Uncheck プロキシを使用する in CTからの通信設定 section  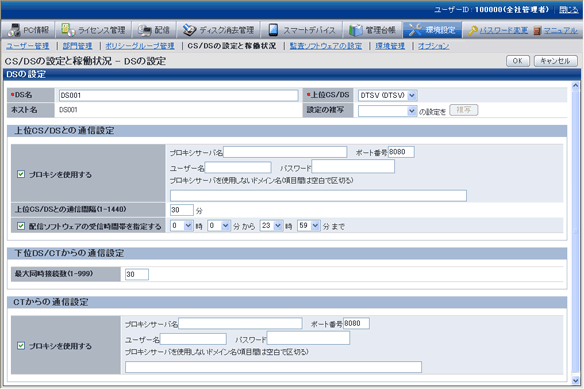point(21,346)
